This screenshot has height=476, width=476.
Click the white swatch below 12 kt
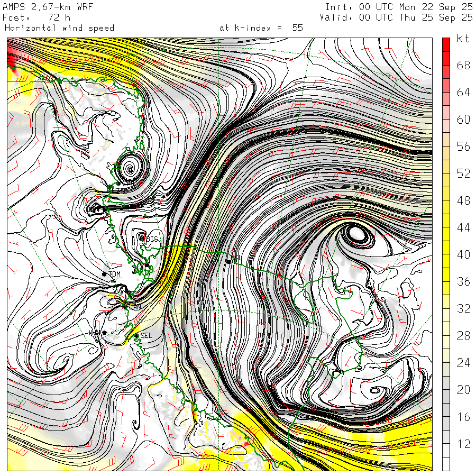pos(446,464)
